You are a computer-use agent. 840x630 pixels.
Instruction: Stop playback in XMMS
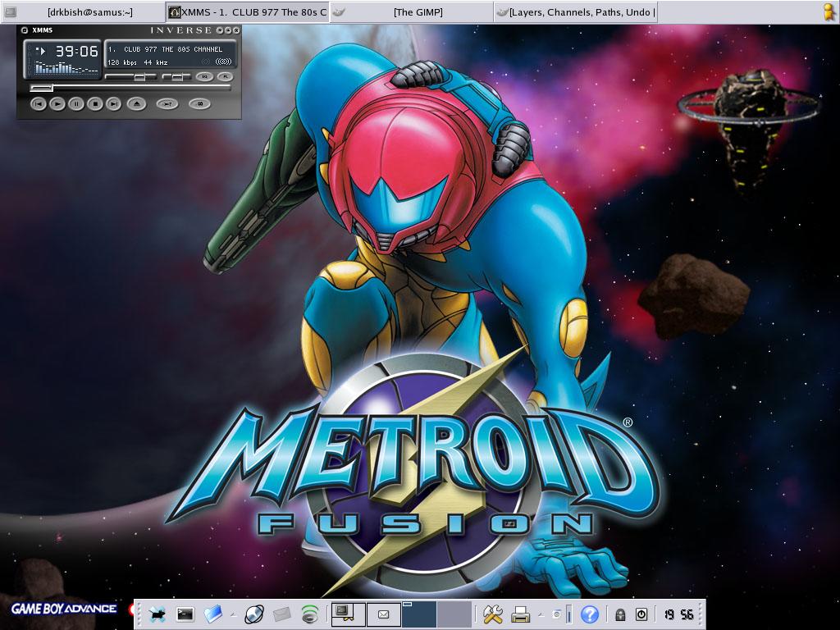coord(95,103)
